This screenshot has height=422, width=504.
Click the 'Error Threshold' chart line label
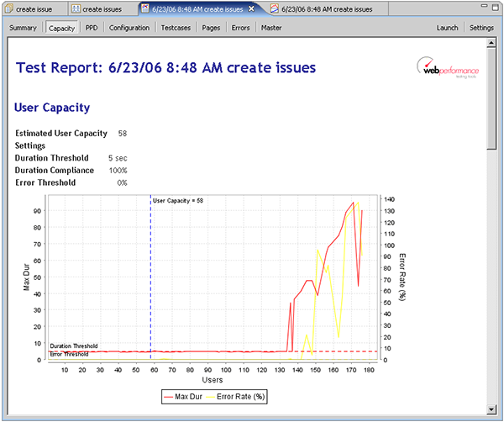click(x=69, y=354)
